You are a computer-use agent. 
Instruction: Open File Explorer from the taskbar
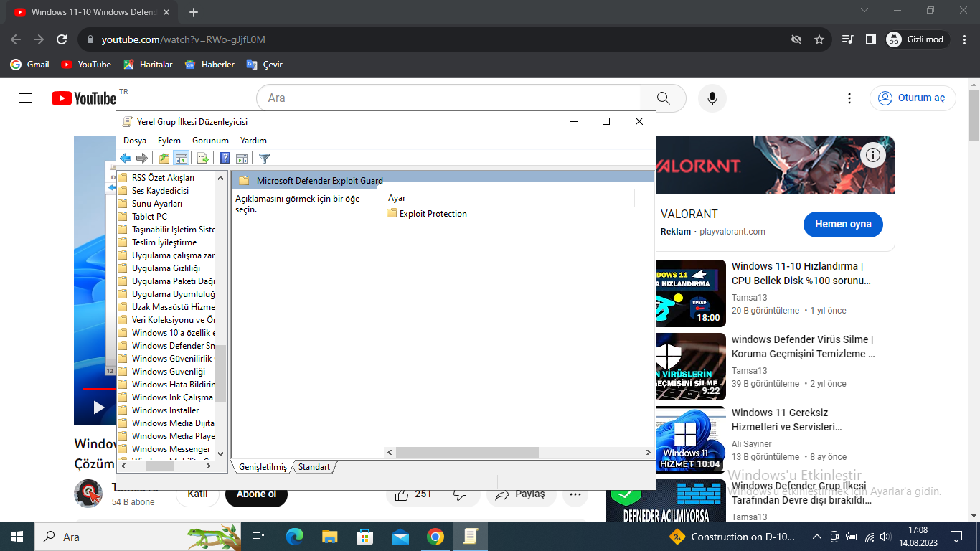click(x=329, y=537)
